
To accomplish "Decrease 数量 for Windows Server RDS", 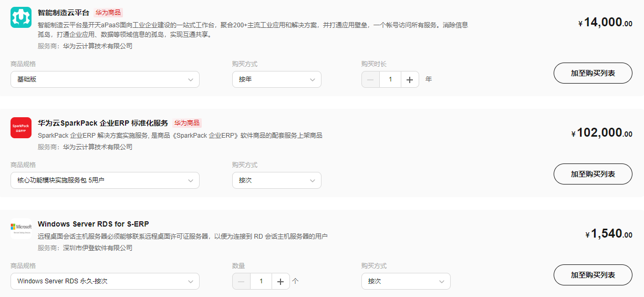I will (x=241, y=281).
